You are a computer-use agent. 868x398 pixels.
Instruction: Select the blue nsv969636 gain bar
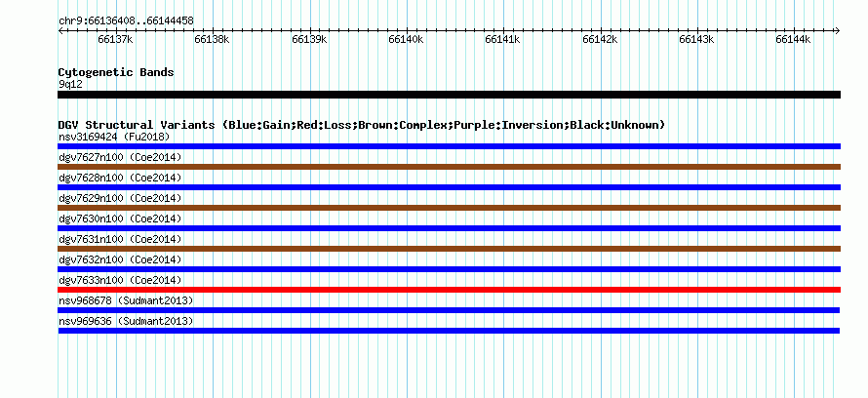pos(449,331)
